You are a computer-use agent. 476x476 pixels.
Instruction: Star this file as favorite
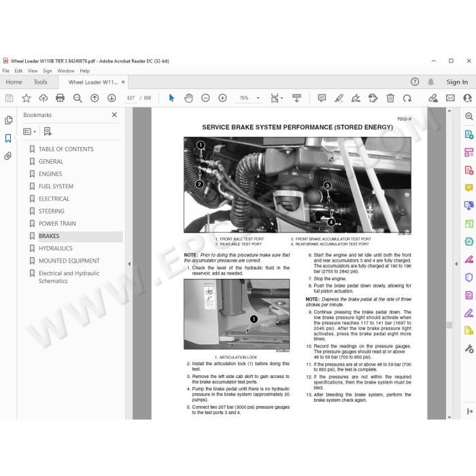tap(27, 98)
